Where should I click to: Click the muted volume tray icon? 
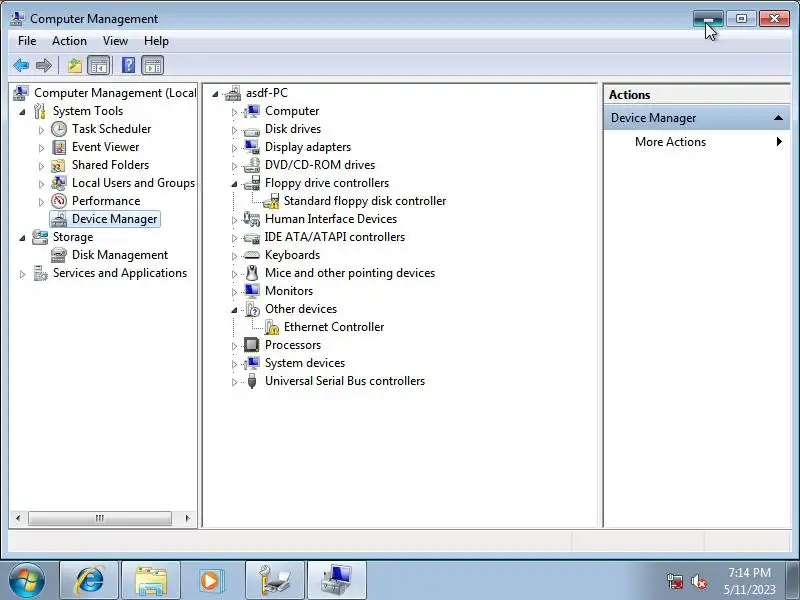coord(698,581)
